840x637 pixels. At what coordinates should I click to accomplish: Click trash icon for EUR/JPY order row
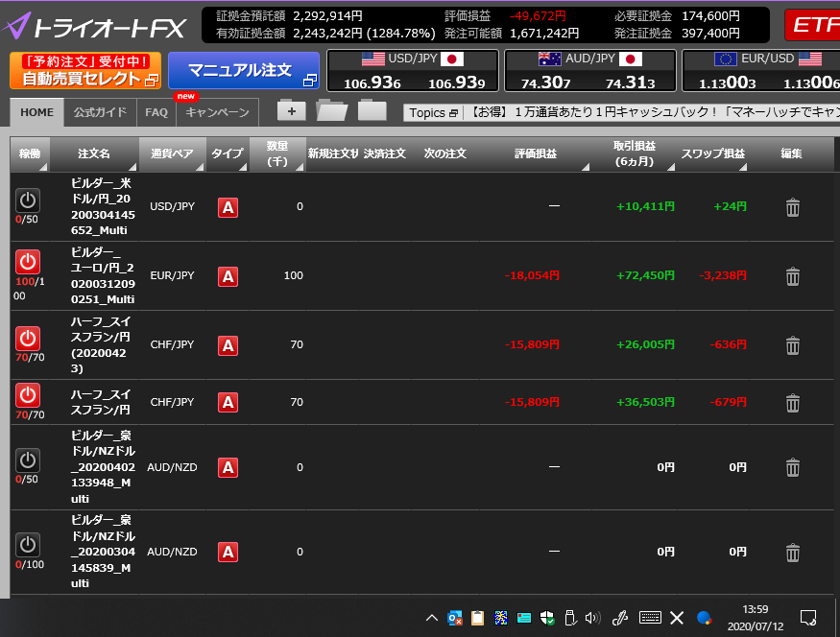tap(792, 276)
